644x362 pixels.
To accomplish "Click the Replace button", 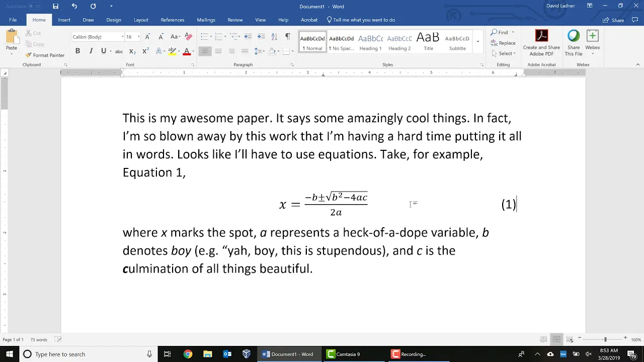I will click(x=503, y=43).
